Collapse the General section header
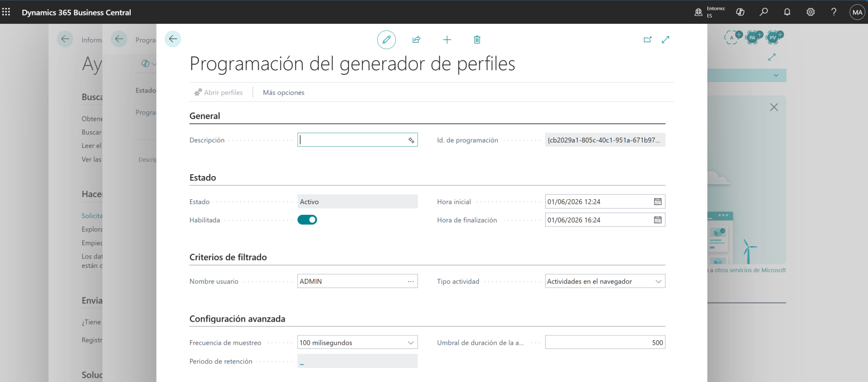This screenshot has width=868, height=382. click(x=205, y=116)
